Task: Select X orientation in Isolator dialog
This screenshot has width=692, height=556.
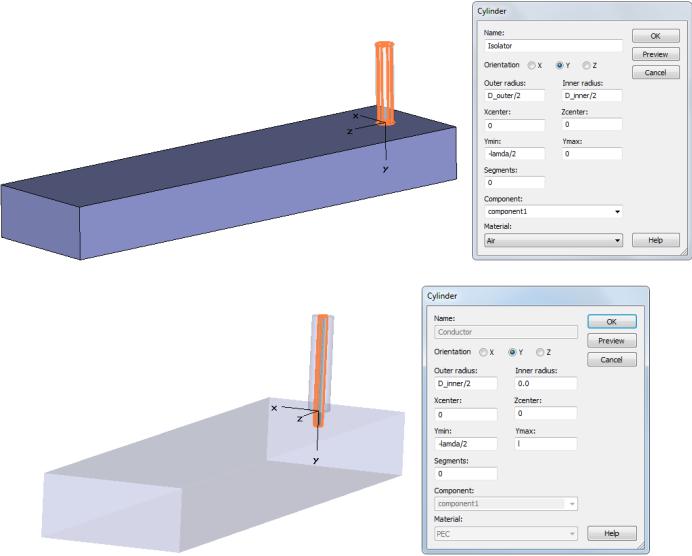Action: click(x=532, y=65)
